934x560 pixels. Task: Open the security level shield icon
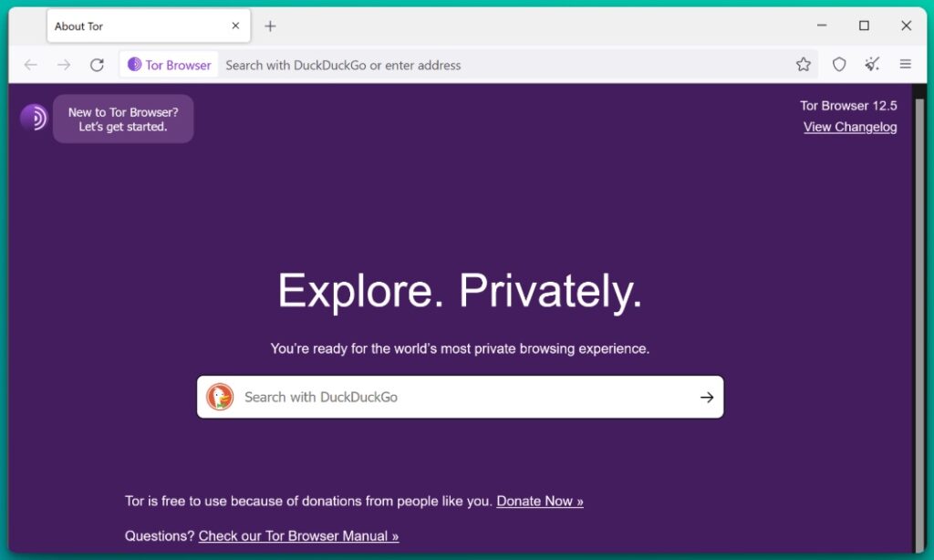click(x=839, y=65)
